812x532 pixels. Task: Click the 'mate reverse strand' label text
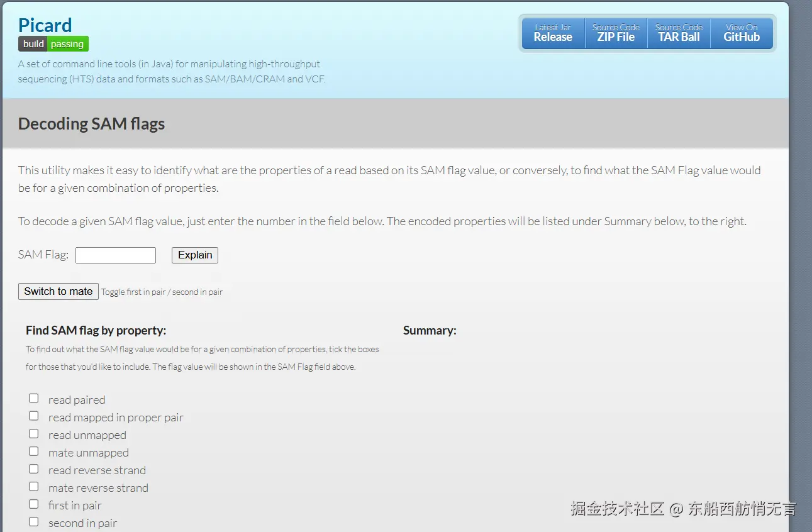coord(98,488)
